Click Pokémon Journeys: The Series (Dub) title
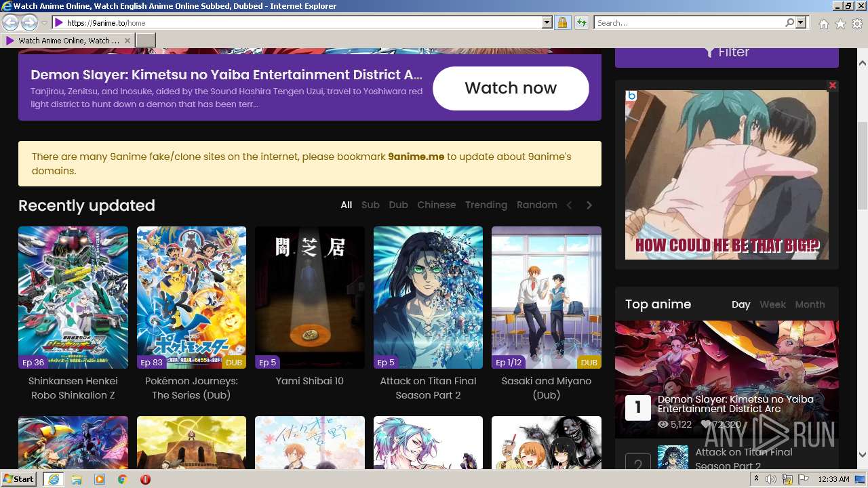 [x=191, y=388]
